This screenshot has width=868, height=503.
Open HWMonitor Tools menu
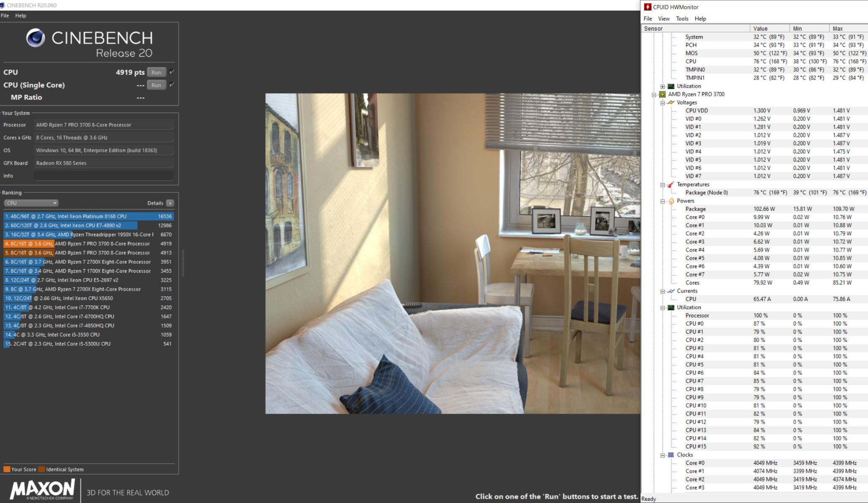[682, 19]
